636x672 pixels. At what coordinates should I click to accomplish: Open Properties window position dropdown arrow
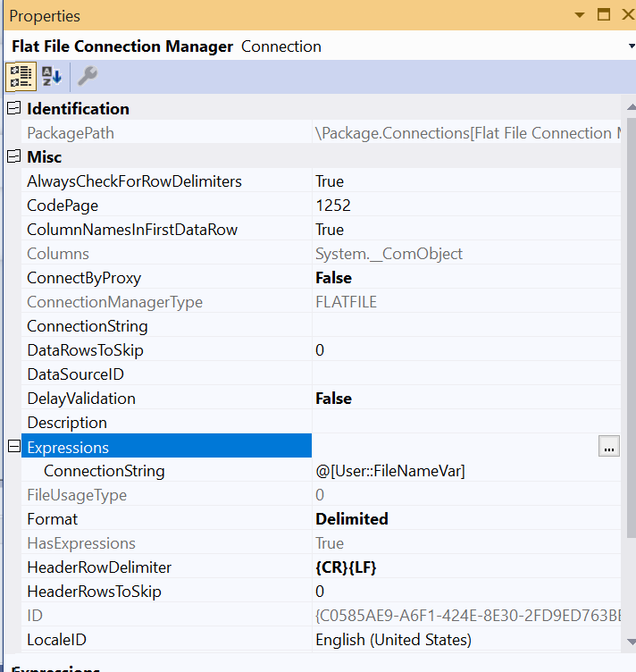pyautogui.click(x=580, y=15)
